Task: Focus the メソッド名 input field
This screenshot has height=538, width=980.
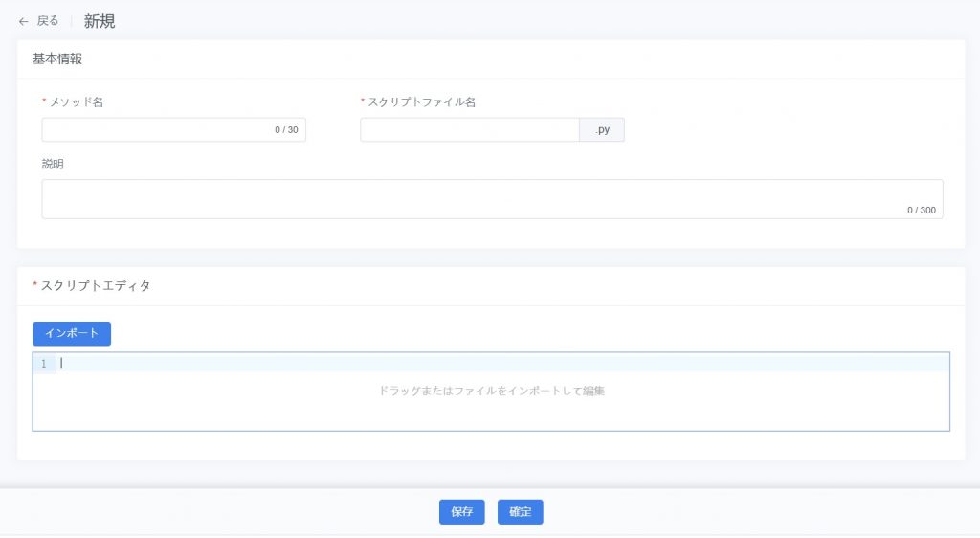Action: point(153,129)
